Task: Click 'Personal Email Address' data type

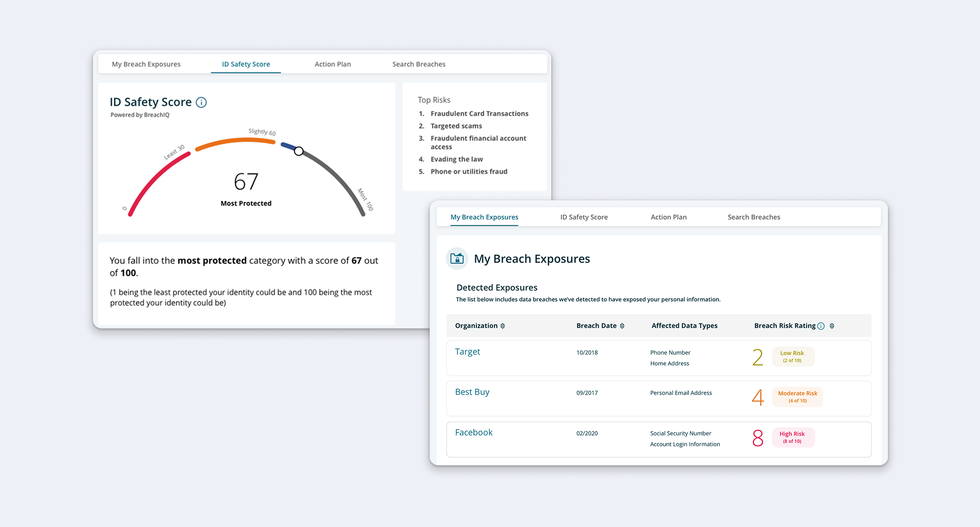Action: [x=681, y=393]
